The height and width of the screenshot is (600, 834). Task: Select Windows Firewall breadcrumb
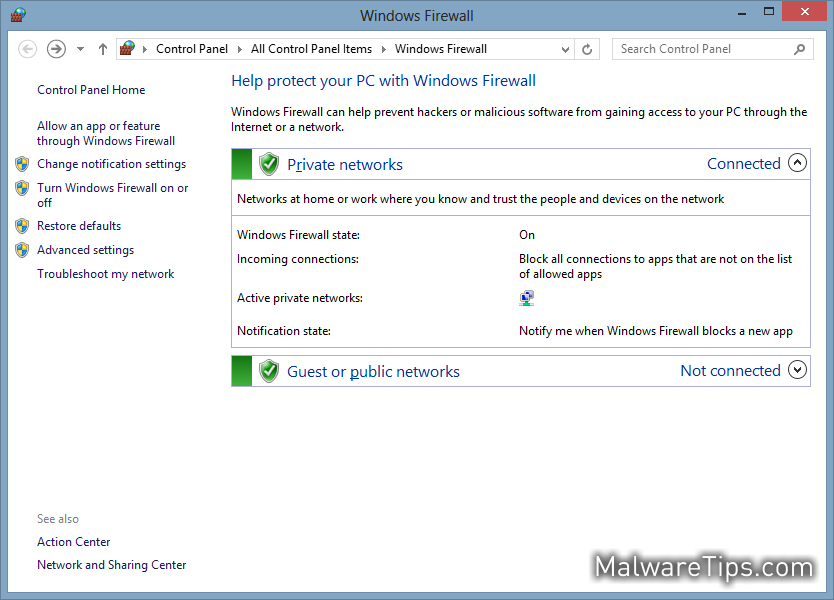pos(440,49)
